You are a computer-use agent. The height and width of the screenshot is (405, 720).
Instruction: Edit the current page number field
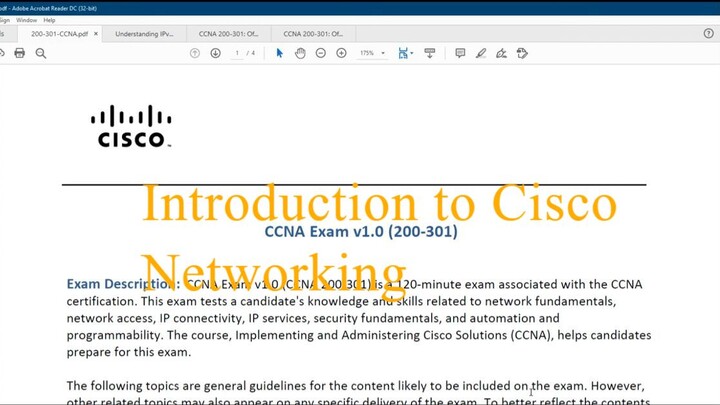click(237, 53)
